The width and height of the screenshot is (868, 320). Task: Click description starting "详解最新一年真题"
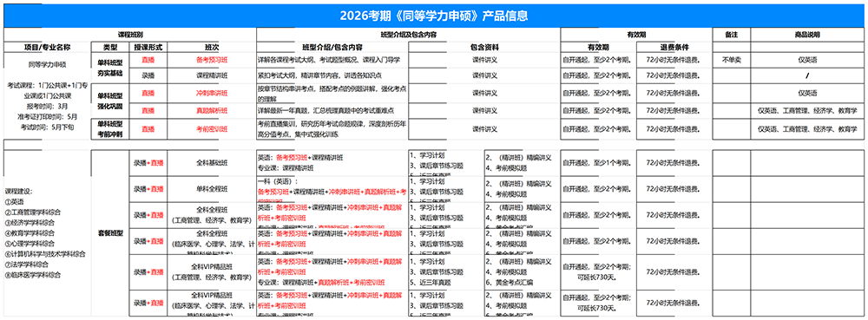325,110
